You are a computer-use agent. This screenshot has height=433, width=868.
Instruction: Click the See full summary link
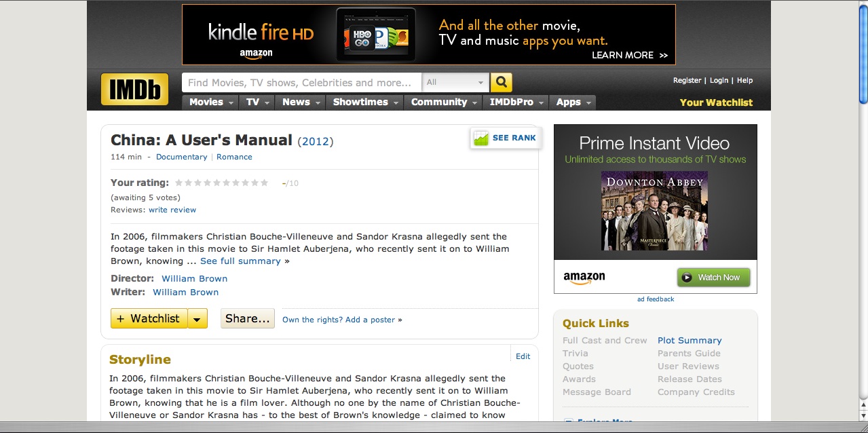(240, 261)
